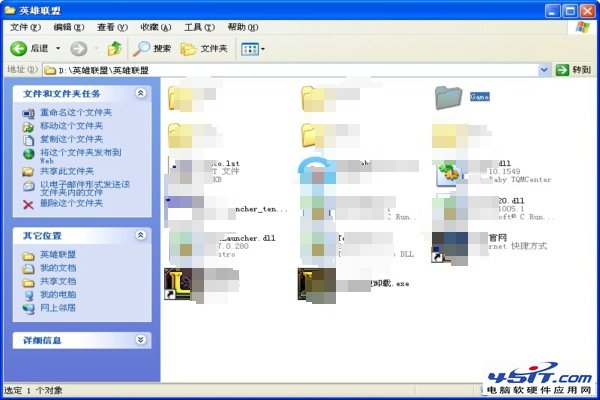Click the red delete X icon
This screenshot has height=400, width=600.
pos(28,204)
